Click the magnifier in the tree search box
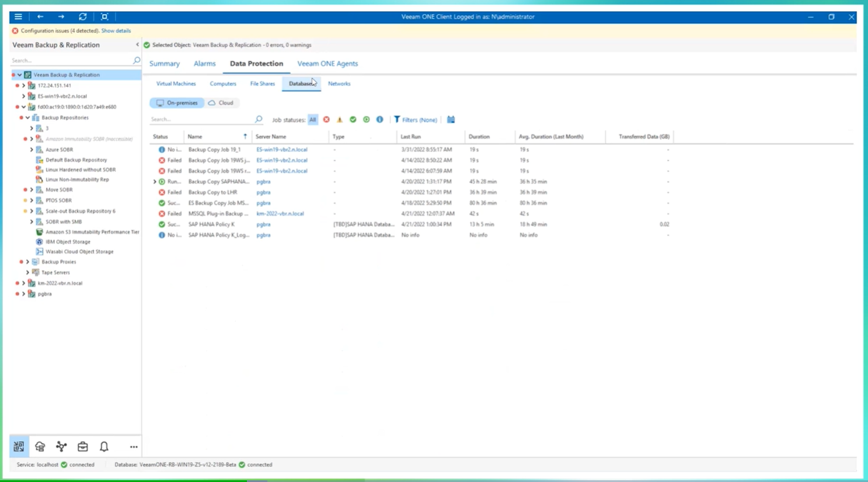 pos(137,60)
